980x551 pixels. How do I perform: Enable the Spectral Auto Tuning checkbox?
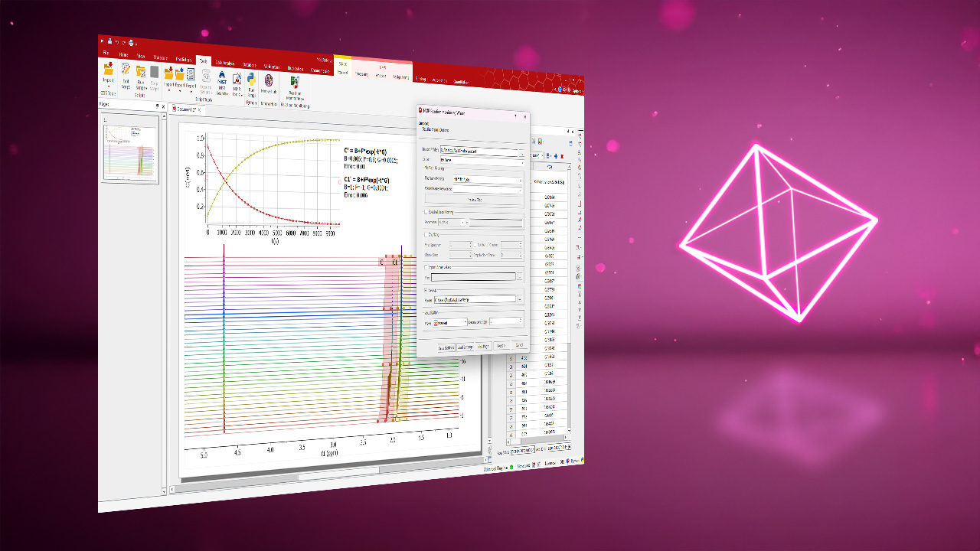click(x=426, y=211)
